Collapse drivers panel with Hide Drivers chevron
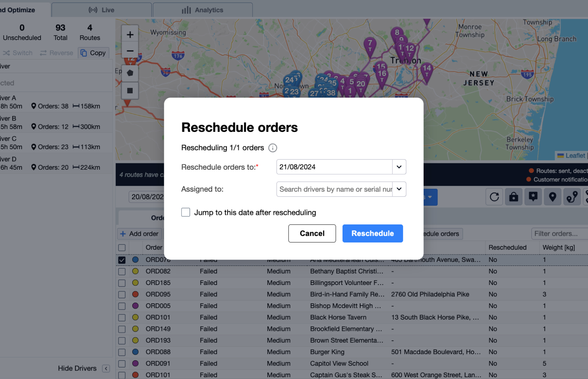The width and height of the screenshot is (588, 379). (x=106, y=368)
